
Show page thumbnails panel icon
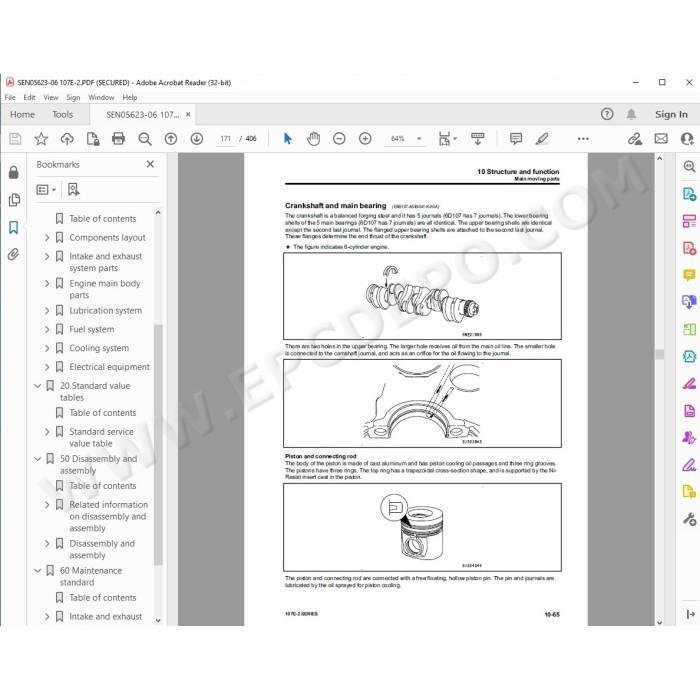pos(14,200)
